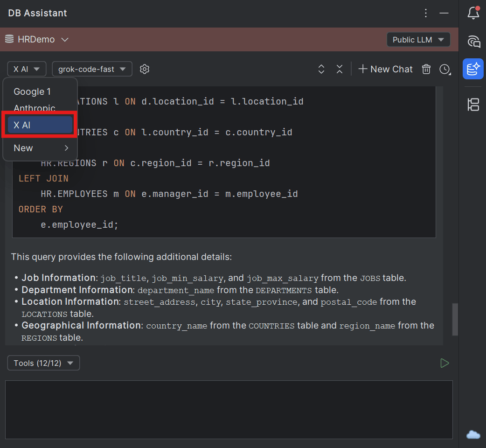
Task: Click the 'Job Information' bullet text
Action: point(59,278)
